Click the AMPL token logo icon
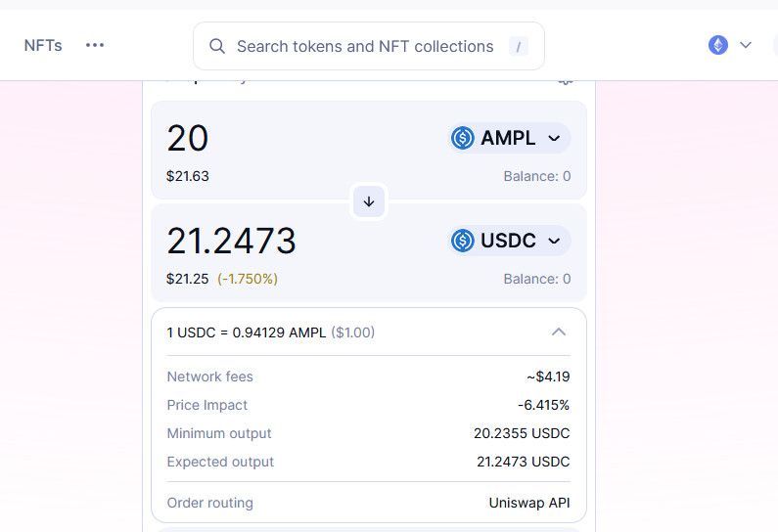This screenshot has height=532, width=778. [x=462, y=138]
